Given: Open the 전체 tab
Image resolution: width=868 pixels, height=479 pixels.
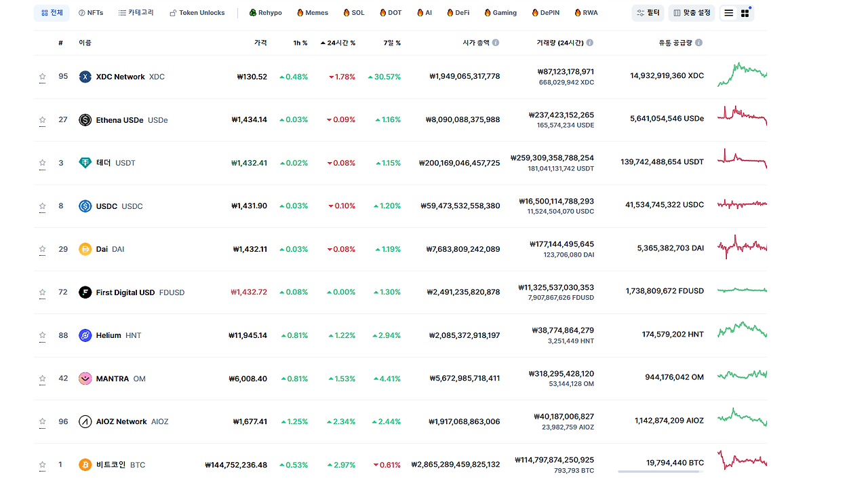Looking at the screenshot, I should [52, 13].
